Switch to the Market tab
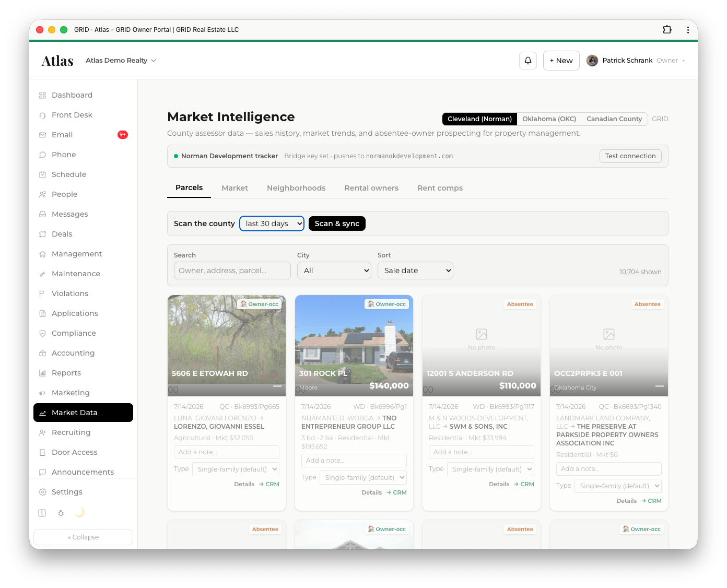Image resolution: width=727 pixels, height=588 pixels. [234, 188]
